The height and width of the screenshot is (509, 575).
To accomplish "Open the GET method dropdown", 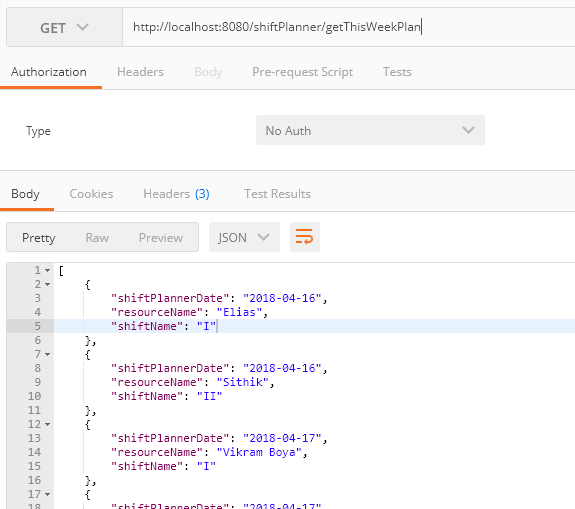I will (x=65, y=28).
